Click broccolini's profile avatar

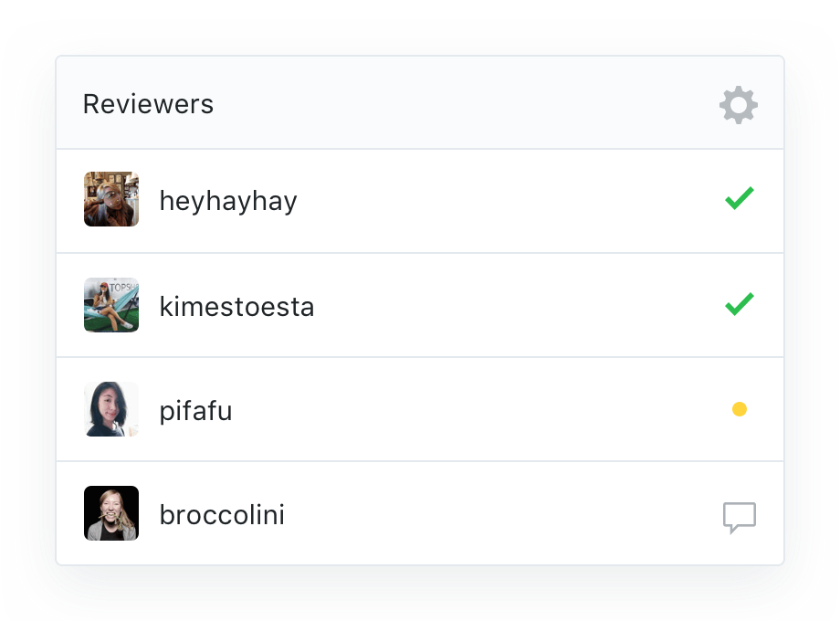tap(110, 513)
